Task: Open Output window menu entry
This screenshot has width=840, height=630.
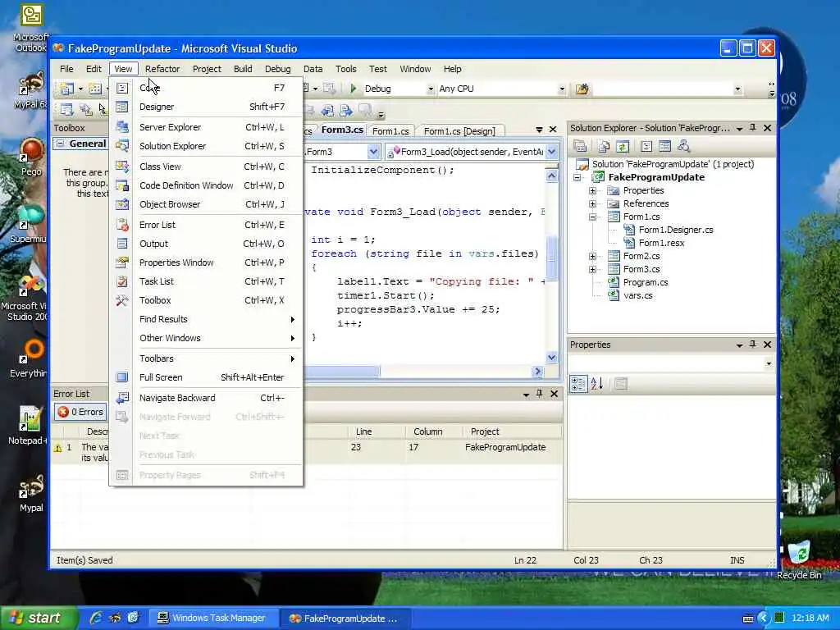Action: point(206,244)
